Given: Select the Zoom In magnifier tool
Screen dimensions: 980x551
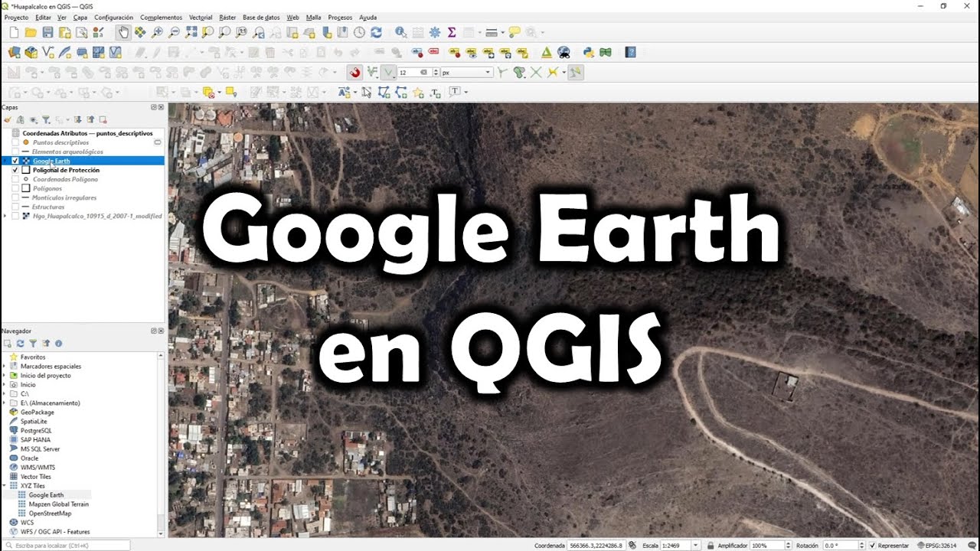Looking at the screenshot, I should pyautogui.click(x=157, y=32).
